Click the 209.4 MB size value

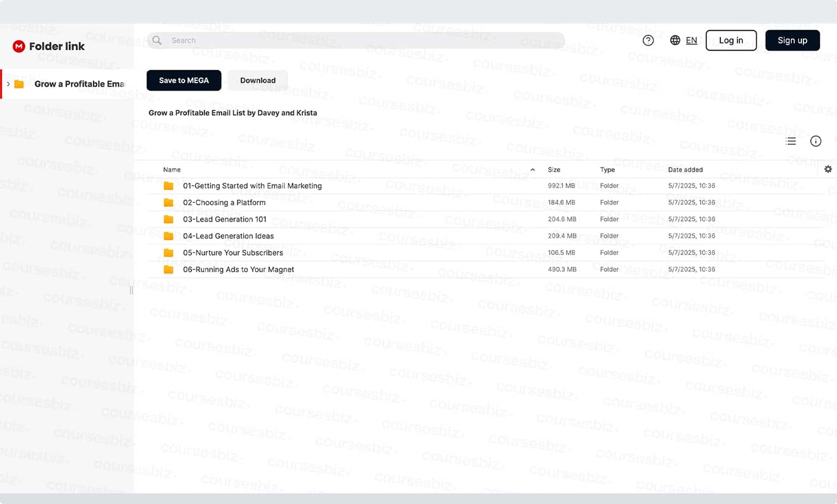(562, 236)
